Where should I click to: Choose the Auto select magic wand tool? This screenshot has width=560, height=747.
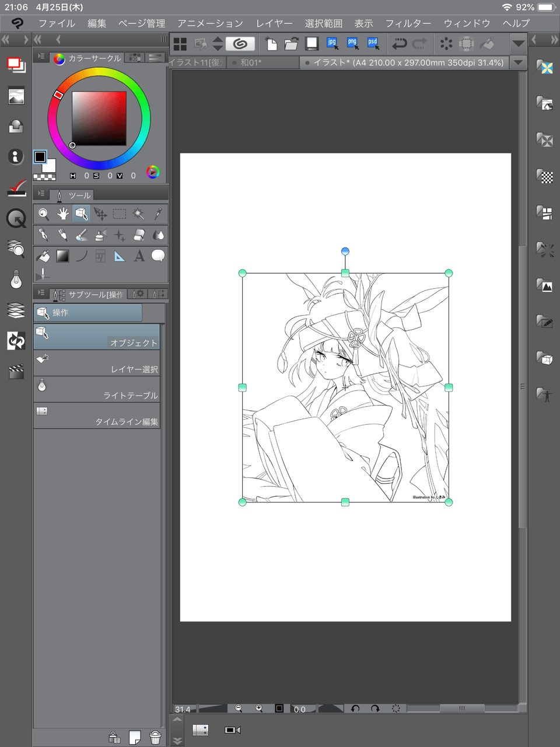pyautogui.click(x=139, y=214)
